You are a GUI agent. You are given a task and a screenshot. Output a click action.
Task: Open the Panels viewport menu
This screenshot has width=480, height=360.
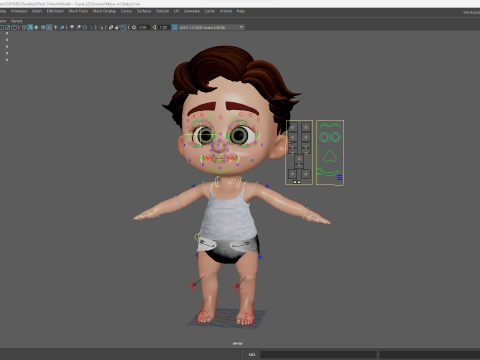pos(16,21)
